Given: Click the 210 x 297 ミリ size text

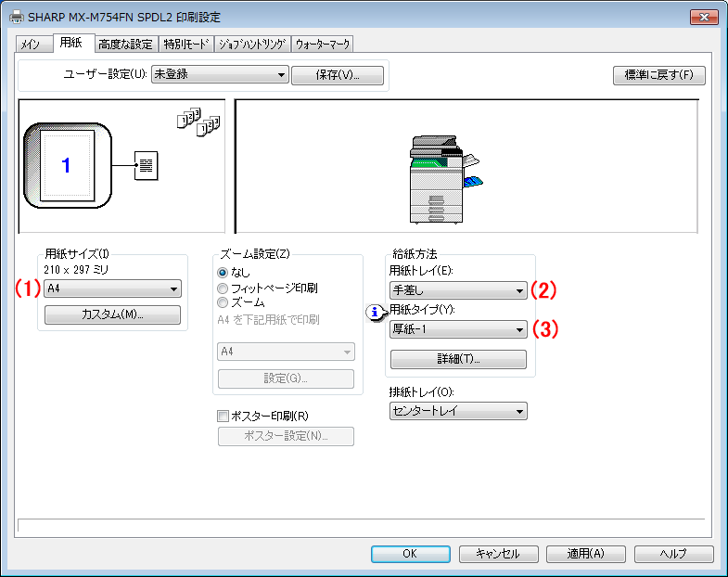Looking at the screenshot, I should (76, 270).
